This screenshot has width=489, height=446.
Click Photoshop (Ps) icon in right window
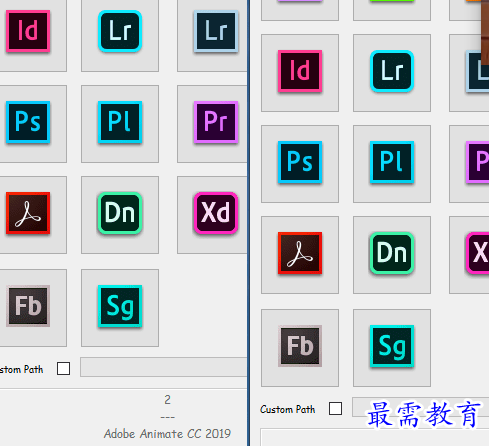tap(300, 162)
